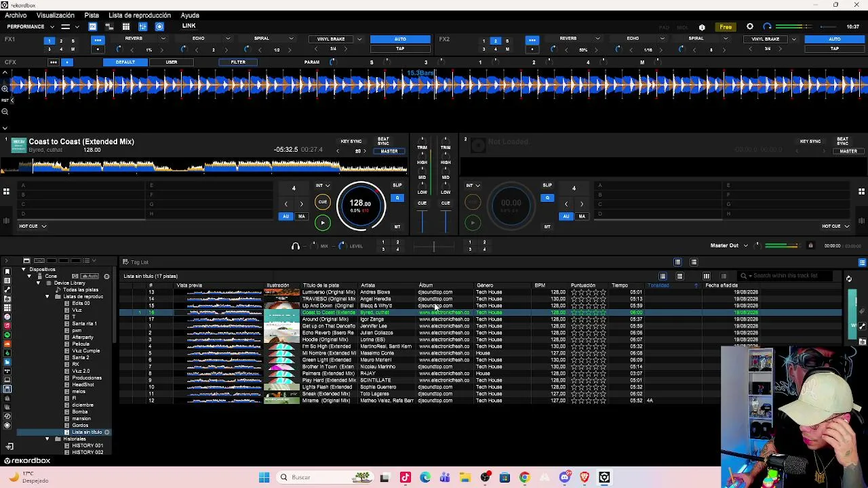
Task: Switch deck 1 auto loop to MA mode
Action: (302, 216)
